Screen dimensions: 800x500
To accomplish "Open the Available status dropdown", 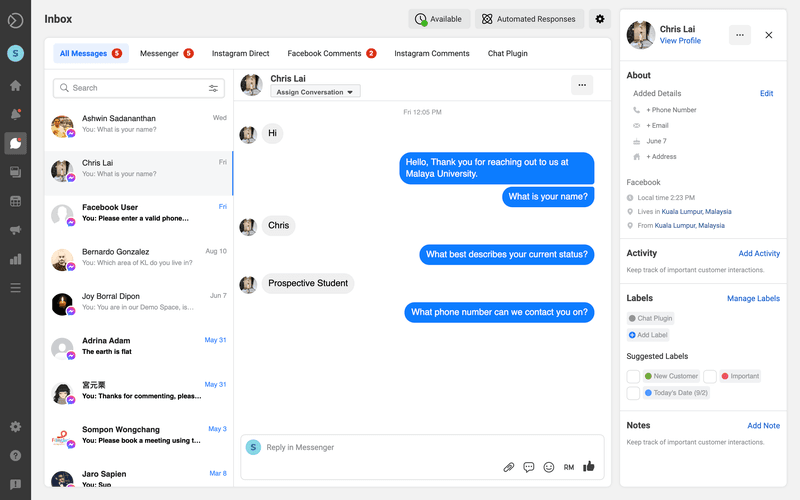I will tap(439, 19).
